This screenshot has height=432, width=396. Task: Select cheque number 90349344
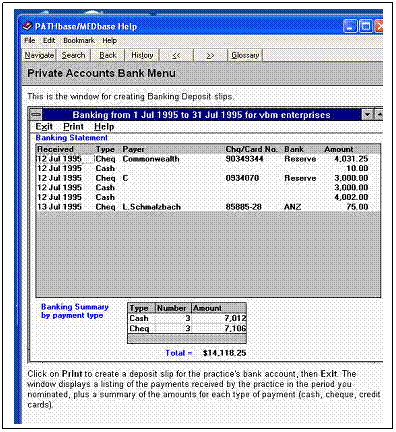click(x=244, y=159)
